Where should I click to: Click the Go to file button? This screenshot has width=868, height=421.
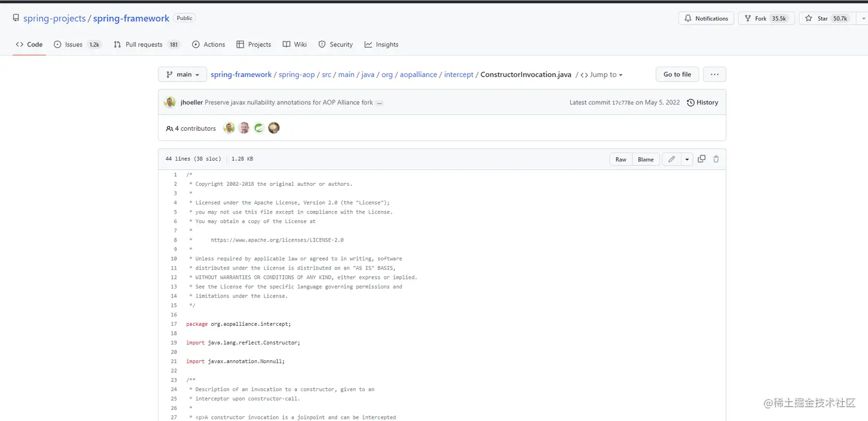(x=677, y=75)
